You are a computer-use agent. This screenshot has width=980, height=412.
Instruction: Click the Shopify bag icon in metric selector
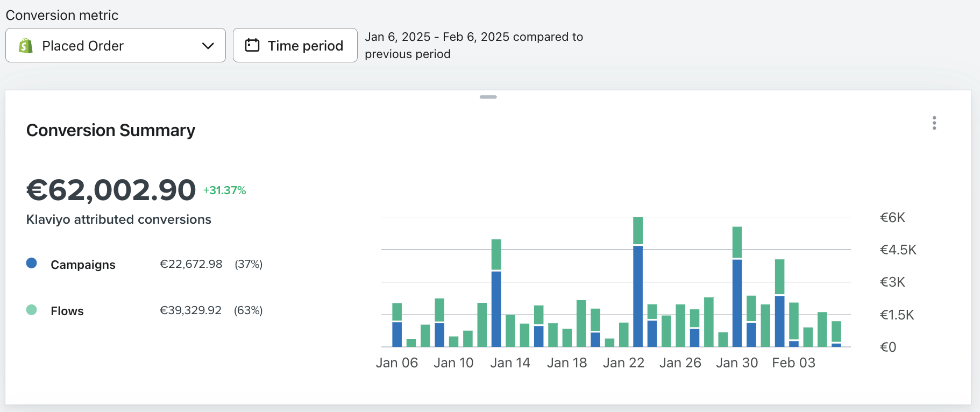click(x=25, y=46)
